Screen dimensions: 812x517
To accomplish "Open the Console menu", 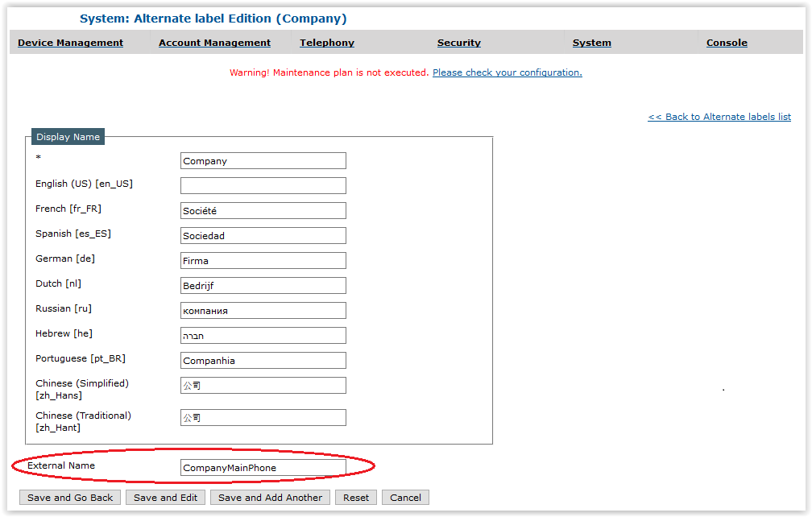I will pyautogui.click(x=727, y=43).
